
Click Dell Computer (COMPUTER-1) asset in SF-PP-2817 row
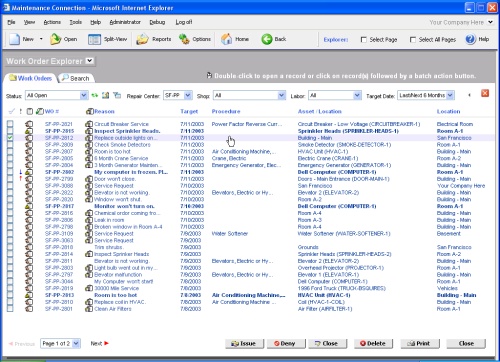tap(337, 206)
